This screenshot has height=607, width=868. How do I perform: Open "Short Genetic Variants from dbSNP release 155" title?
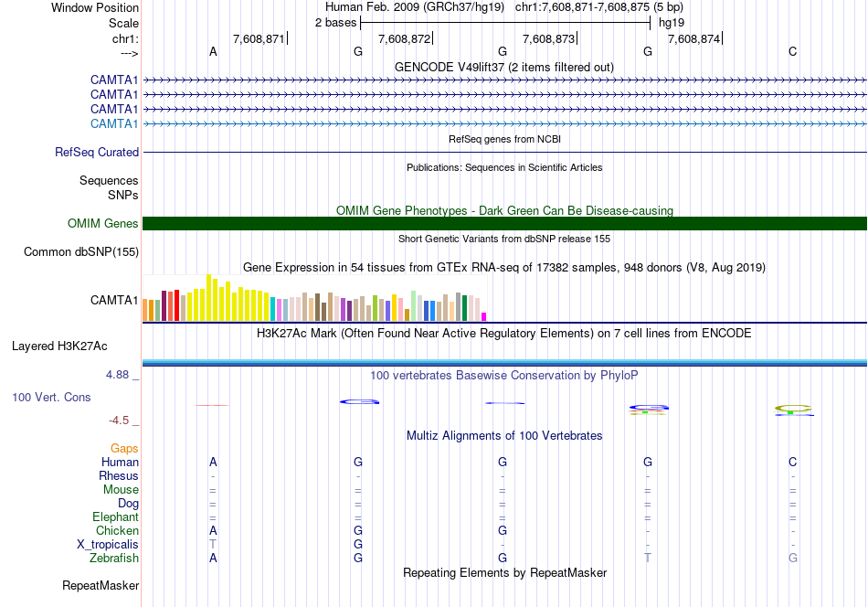coord(504,239)
